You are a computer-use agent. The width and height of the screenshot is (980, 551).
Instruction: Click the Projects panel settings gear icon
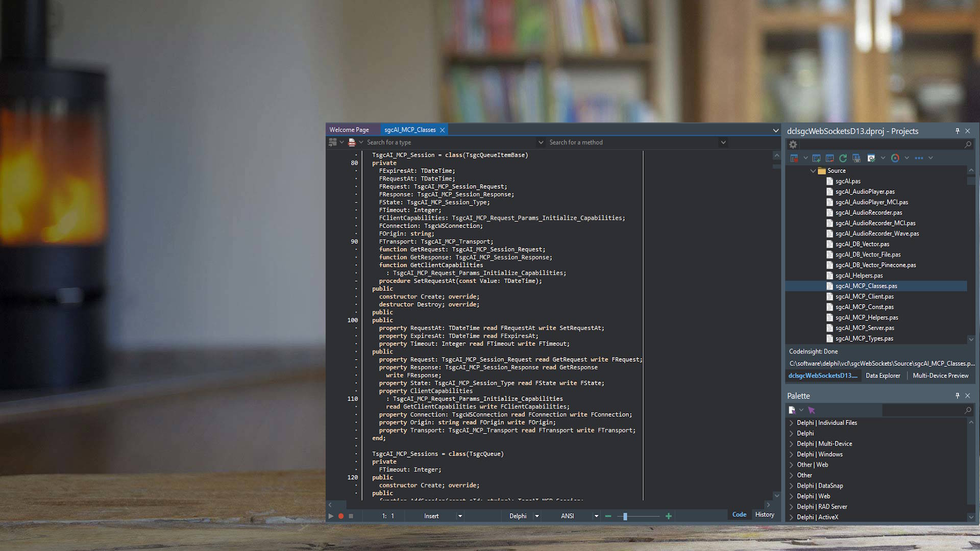point(793,145)
